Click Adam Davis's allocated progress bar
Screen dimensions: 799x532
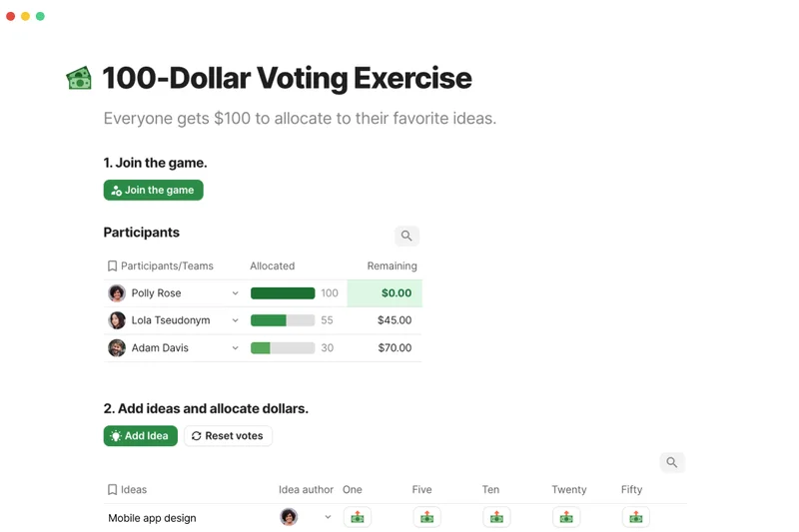pyautogui.click(x=283, y=348)
